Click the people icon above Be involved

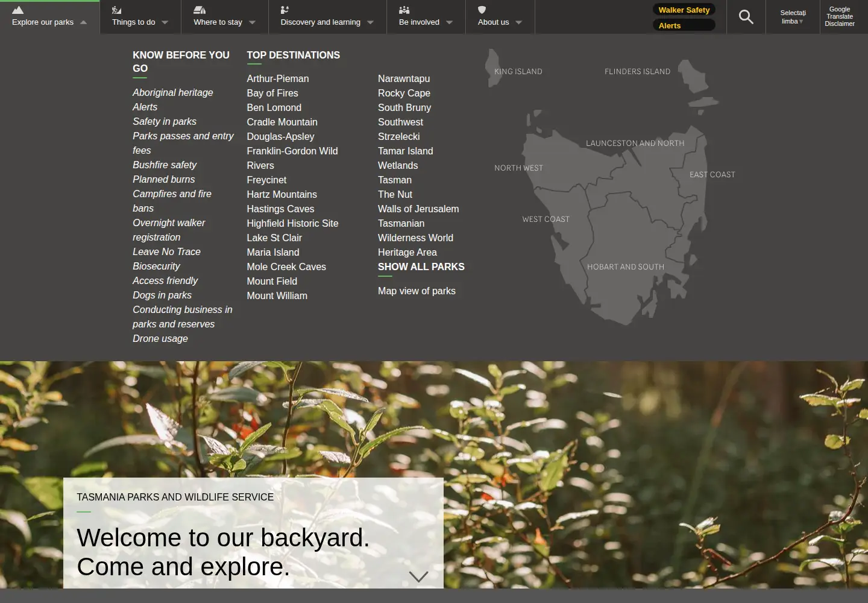404,10
